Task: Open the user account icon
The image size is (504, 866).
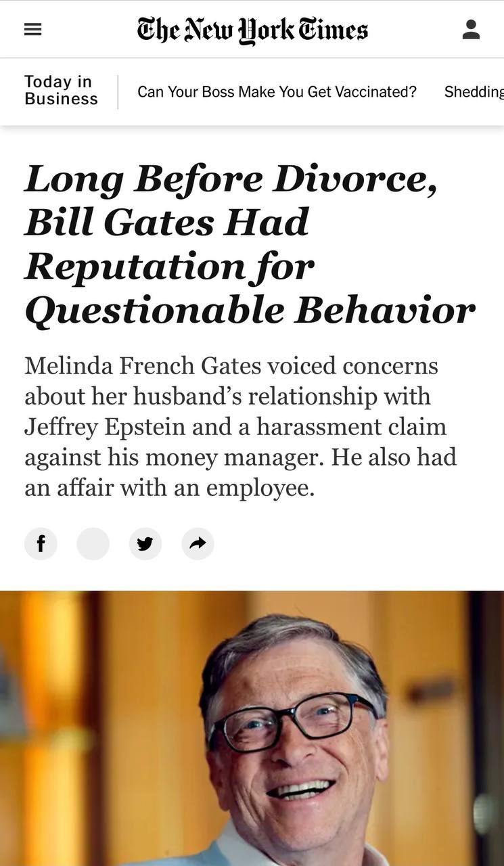Action: pos(471,30)
